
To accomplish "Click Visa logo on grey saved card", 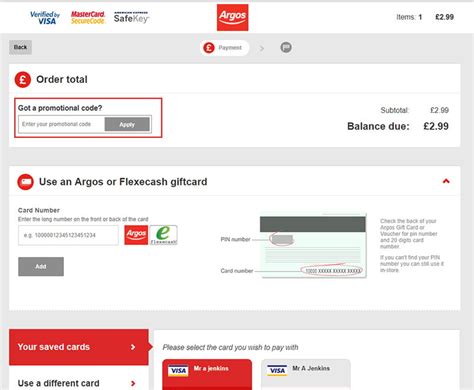I will coord(277,370).
